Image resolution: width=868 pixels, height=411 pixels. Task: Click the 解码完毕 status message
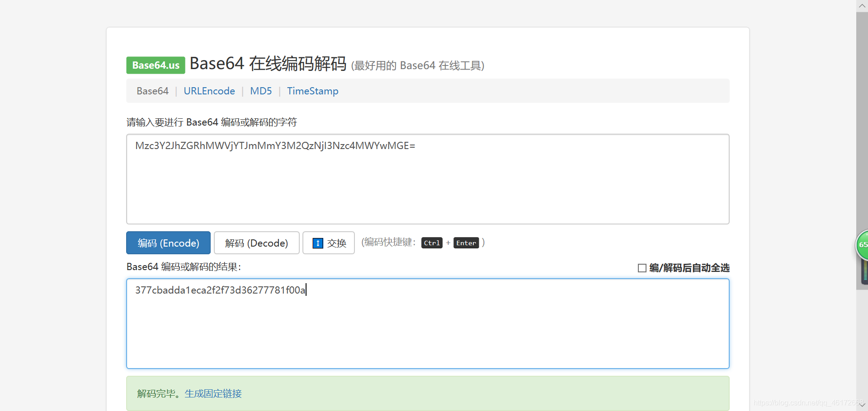[x=159, y=393]
